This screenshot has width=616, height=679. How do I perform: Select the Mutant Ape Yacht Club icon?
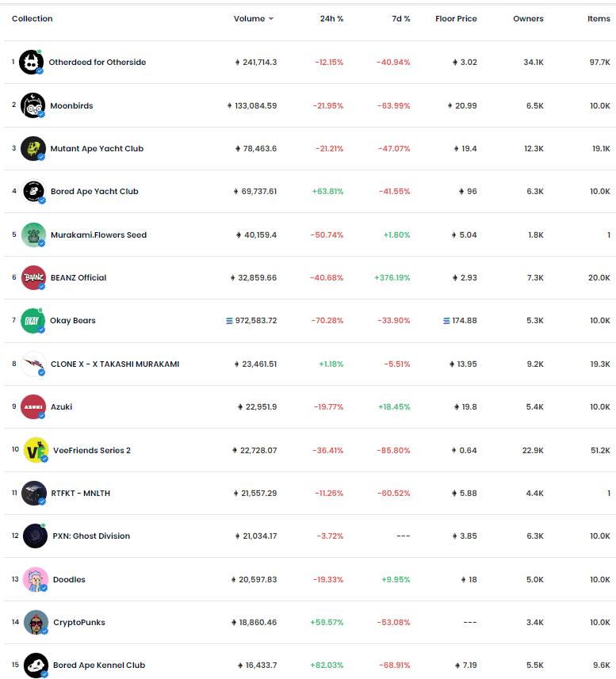tap(33, 148)
